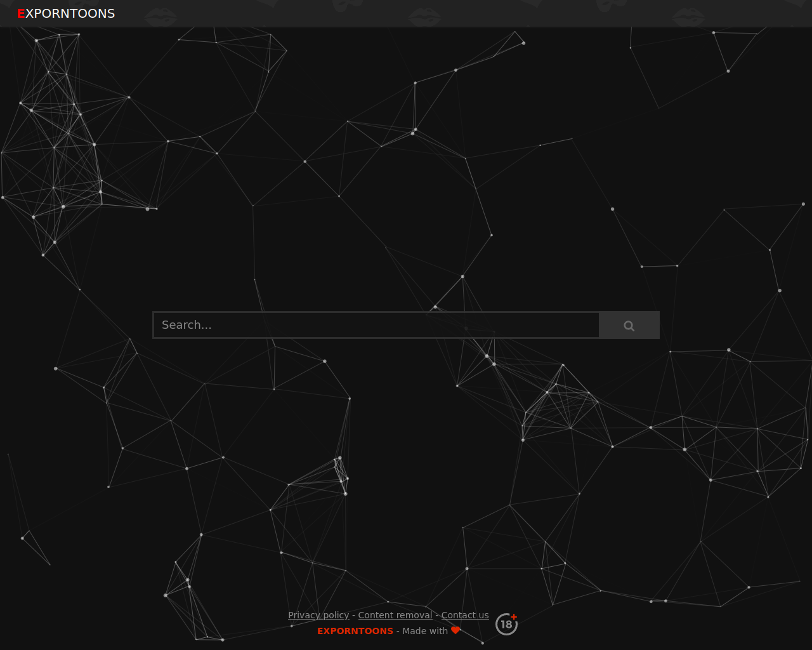Open the Contact us link
Viewport: 812px width, 650px height.
tap(465, 615)
